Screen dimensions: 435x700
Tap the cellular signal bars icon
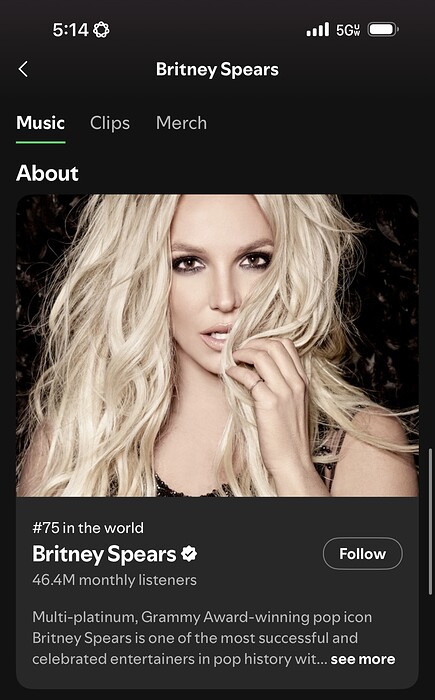coord(318,29)
